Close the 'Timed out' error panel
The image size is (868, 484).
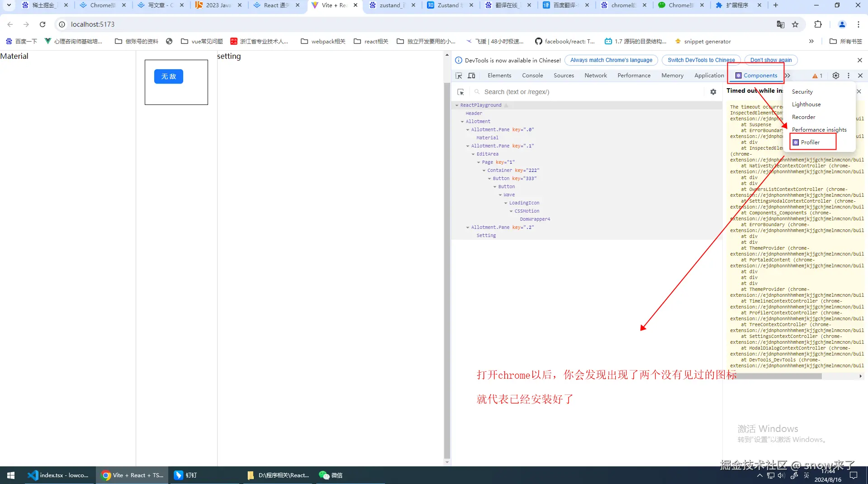click(x=859, y=91)
